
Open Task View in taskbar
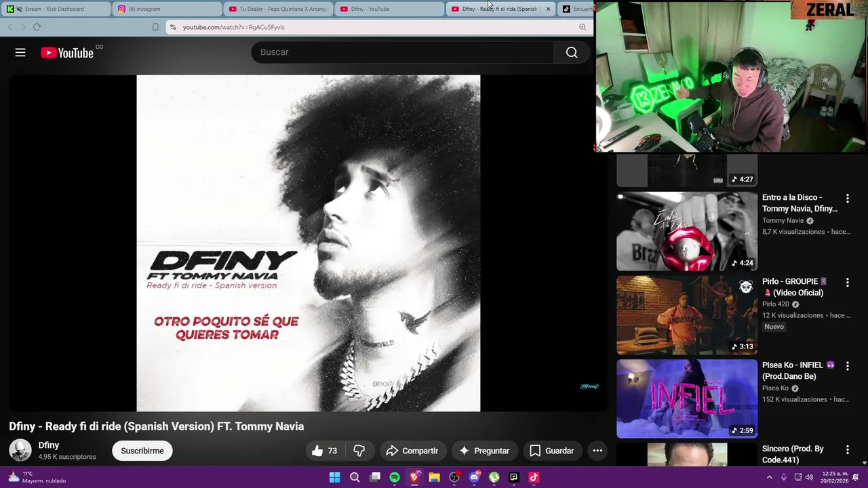pyautogui.click(x=375, y=477)
